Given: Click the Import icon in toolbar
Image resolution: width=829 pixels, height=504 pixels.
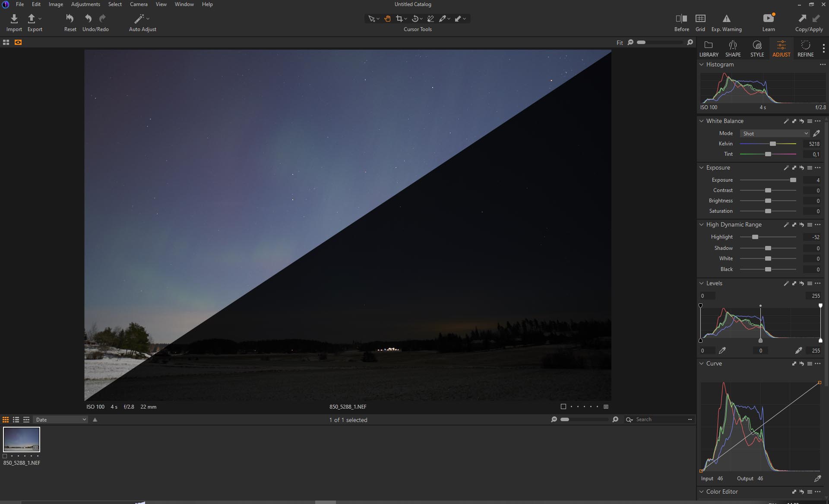Looking at the screenshot, I should [14, 19].
